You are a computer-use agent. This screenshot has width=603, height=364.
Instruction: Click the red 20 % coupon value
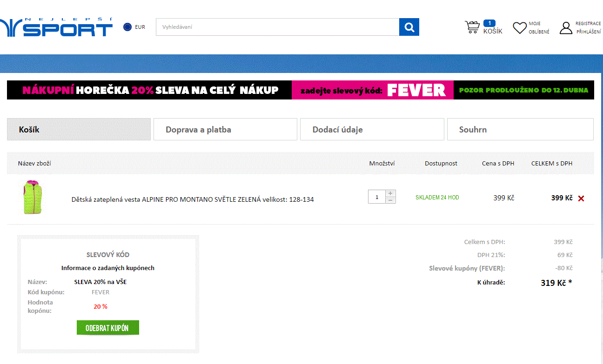(100, 306)
